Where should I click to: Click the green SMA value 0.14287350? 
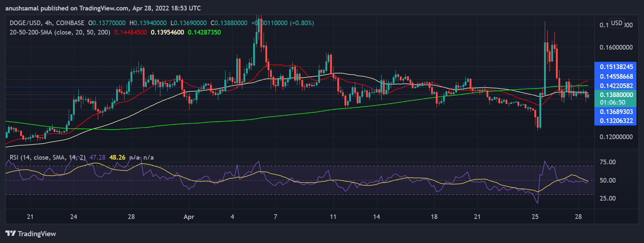tap(204, 32)
